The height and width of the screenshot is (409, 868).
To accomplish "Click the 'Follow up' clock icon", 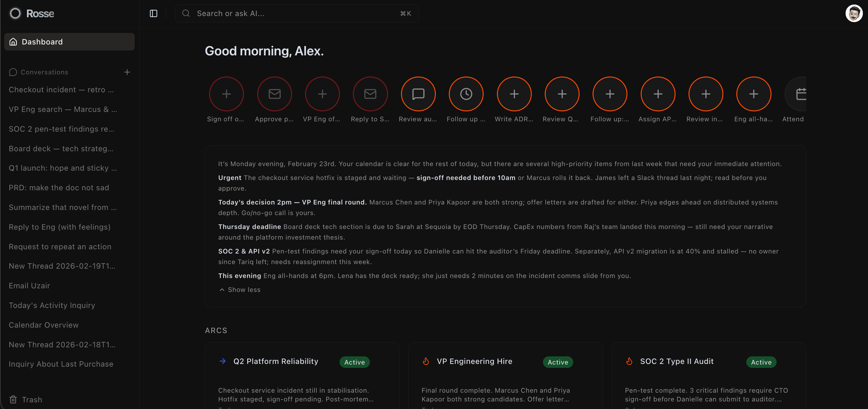I will coord(466,94).
